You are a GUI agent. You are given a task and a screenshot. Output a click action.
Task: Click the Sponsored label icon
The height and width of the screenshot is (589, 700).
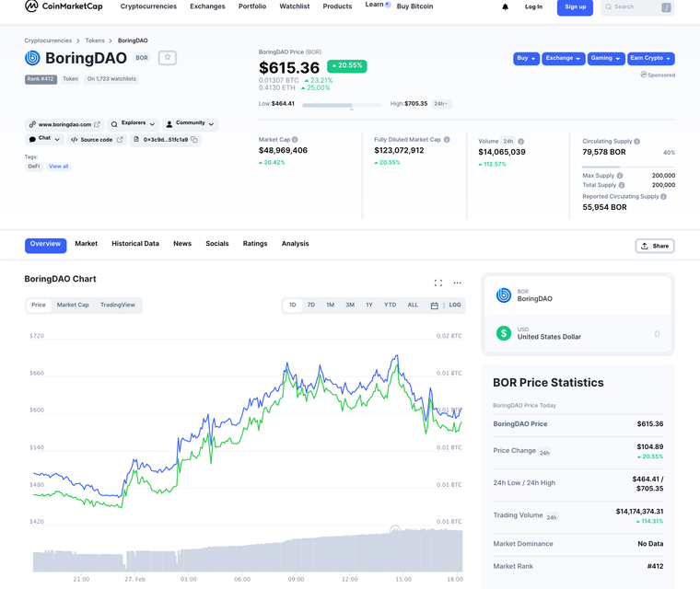pos(643,75)
